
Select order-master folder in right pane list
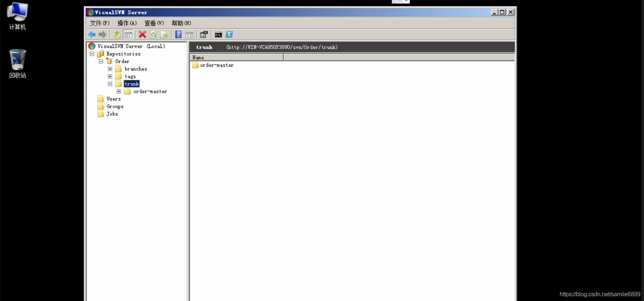pos(217,65)
